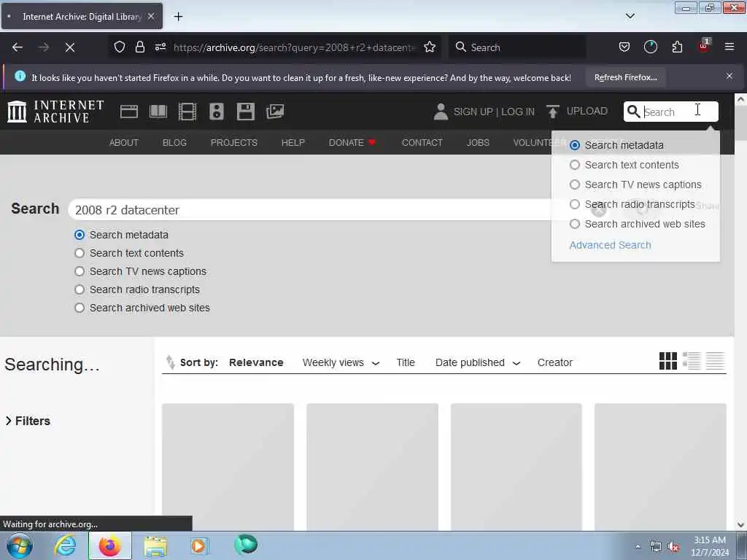Open BLOG navigation item

pyautogui.click(x=174, y=142)
